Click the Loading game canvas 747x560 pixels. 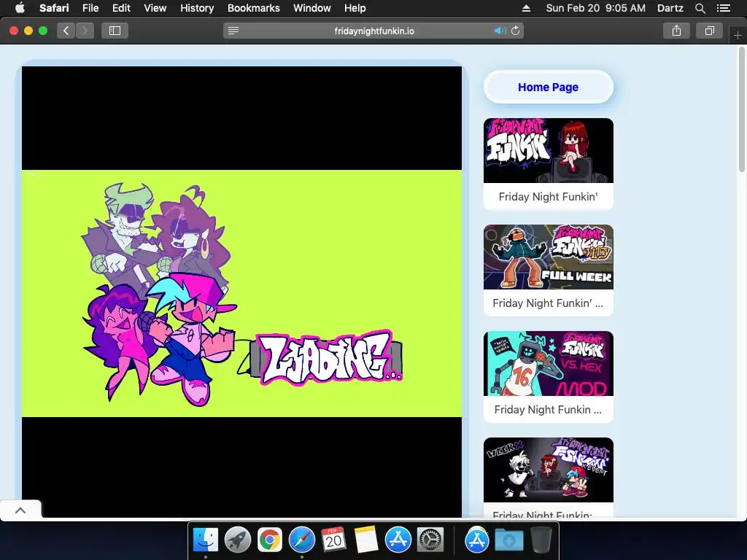241,292
